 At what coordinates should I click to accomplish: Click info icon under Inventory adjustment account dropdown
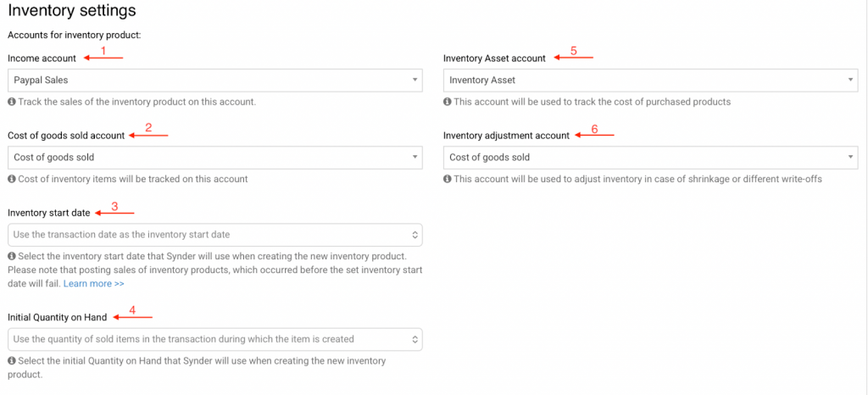[448, 179]
